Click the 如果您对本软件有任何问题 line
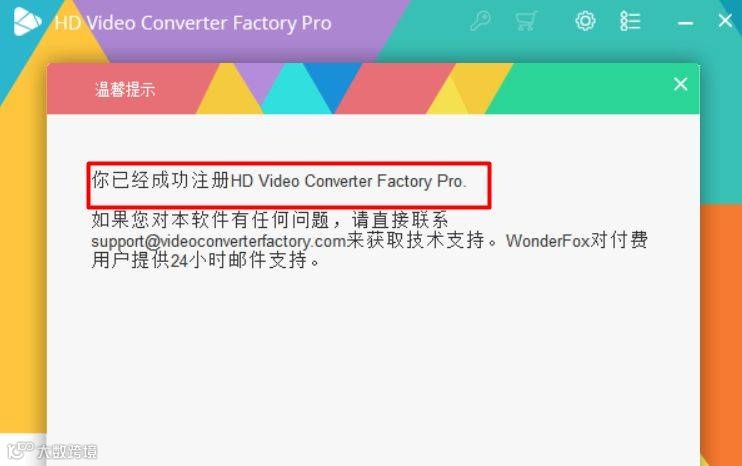The height and width of the screenshot is (466, 742). pyautogui.click(x=270, y=220)
